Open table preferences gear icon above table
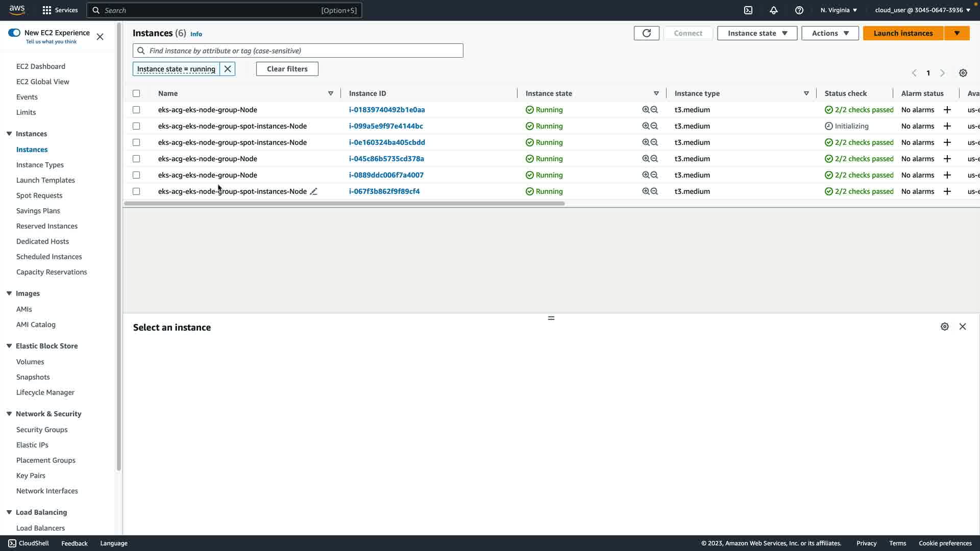980x551 pixels. click(963, 73)
